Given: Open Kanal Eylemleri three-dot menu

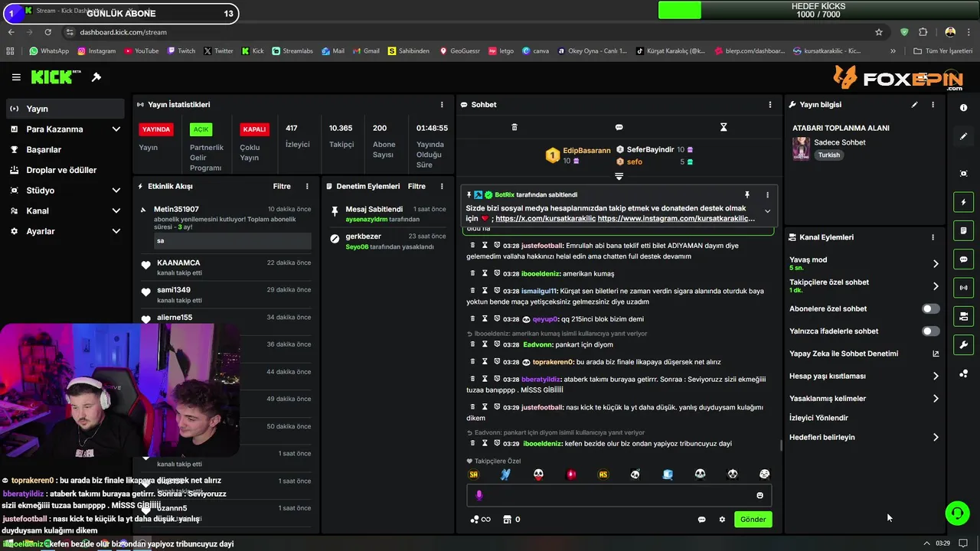Looking at the screenshot, I should click(933, 237).
